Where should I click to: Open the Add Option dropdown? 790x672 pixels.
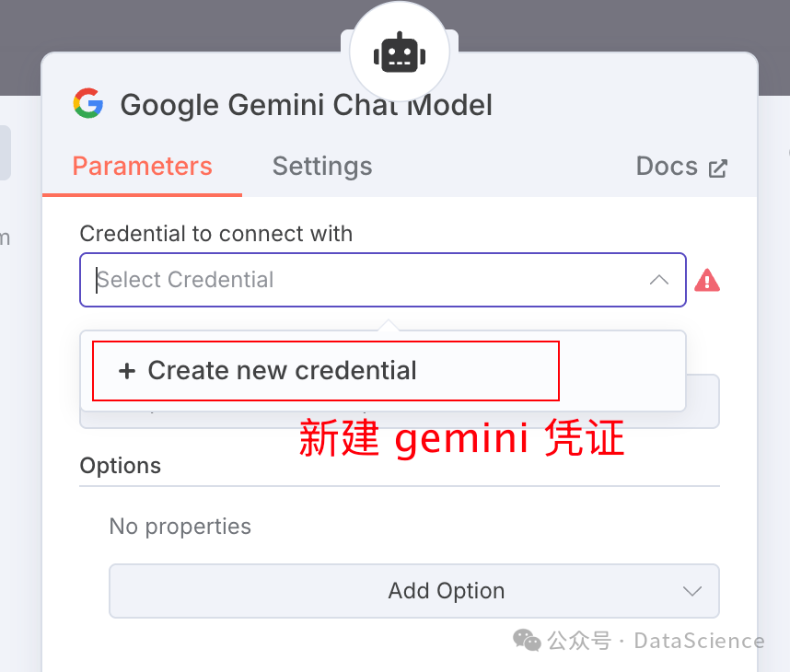coord(414,591)
